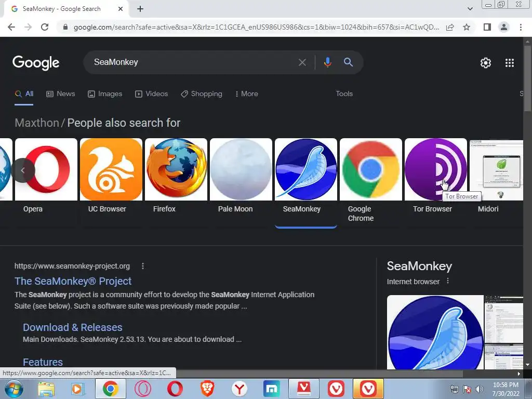
Task: Open highlighted Vivaldi window on taskbar
Action: pyautogui.click(x=368, y=389)
